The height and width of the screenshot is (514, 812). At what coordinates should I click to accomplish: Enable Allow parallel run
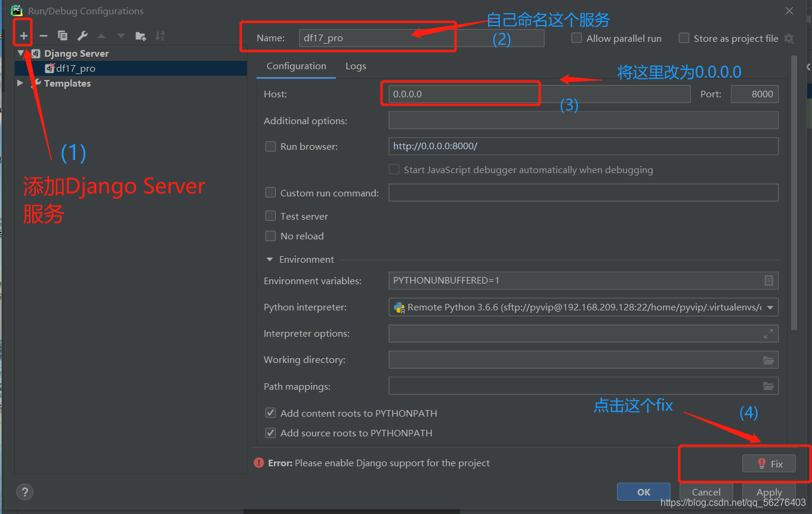click(x=576, y=38)
